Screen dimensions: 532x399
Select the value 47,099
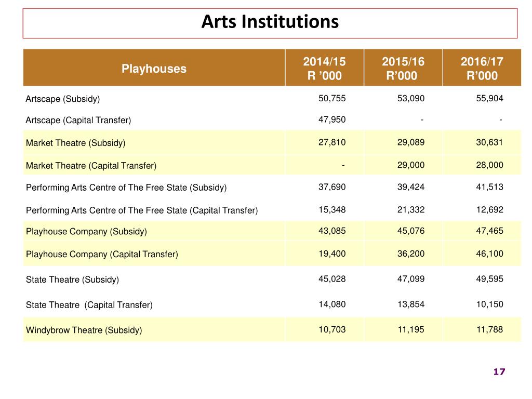pyautogui.click(x=411, y=279)
